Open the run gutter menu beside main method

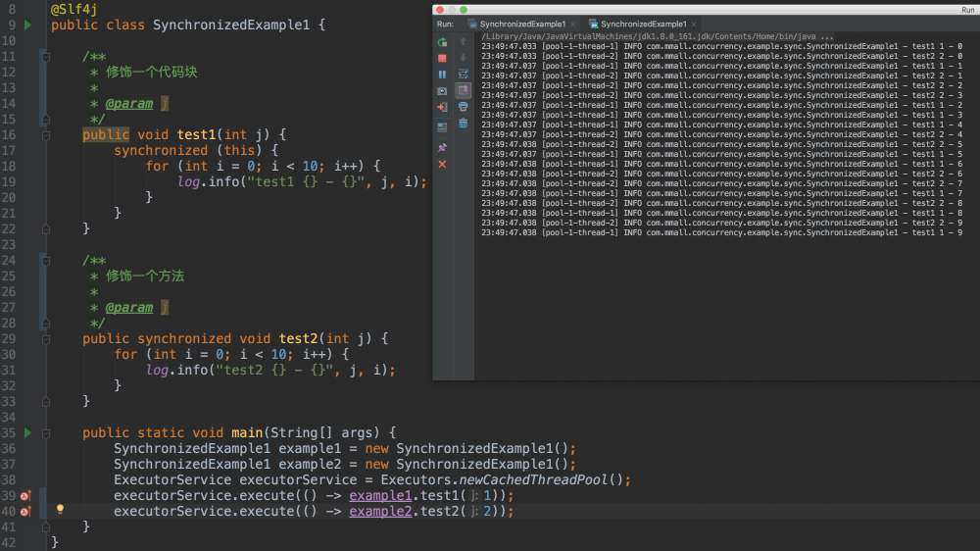[27, 432]
